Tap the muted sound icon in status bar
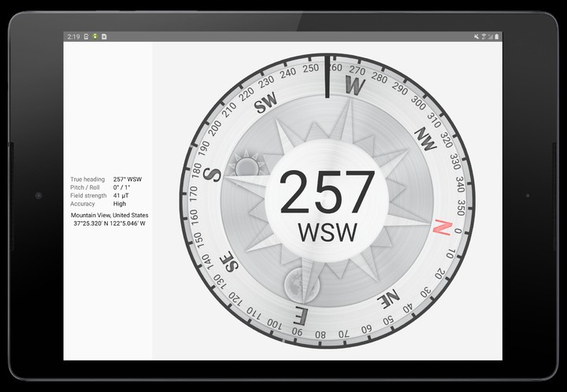Screen dimensions: 567x392 476,36
